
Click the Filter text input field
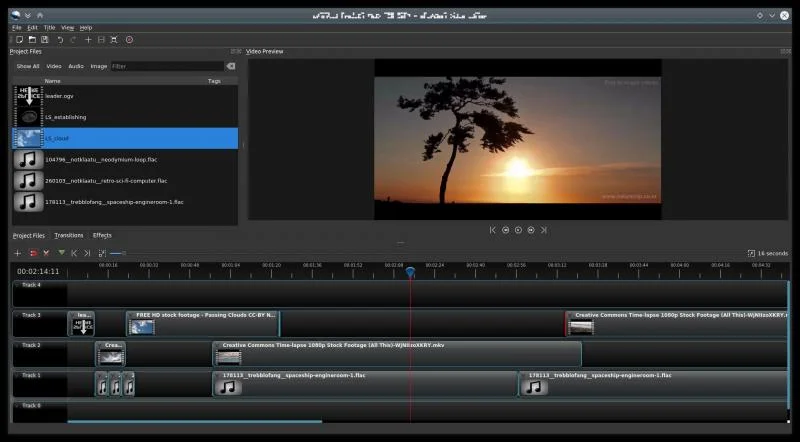pos(167,66)
